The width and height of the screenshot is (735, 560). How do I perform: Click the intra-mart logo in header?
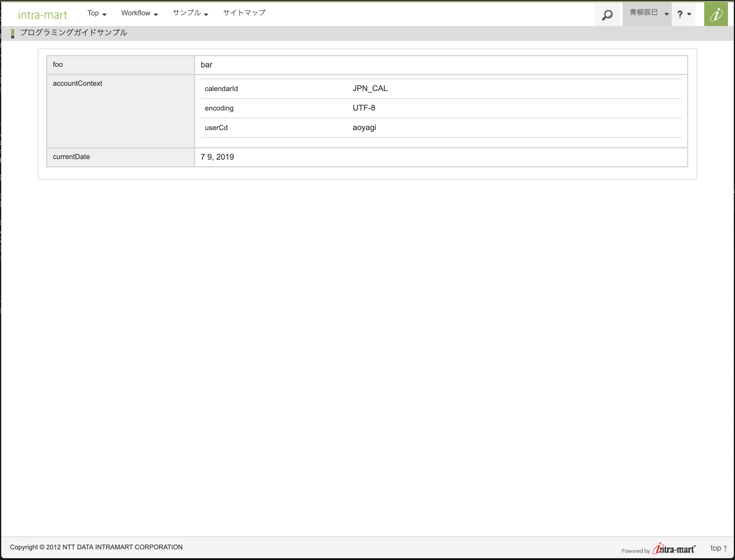43,15
